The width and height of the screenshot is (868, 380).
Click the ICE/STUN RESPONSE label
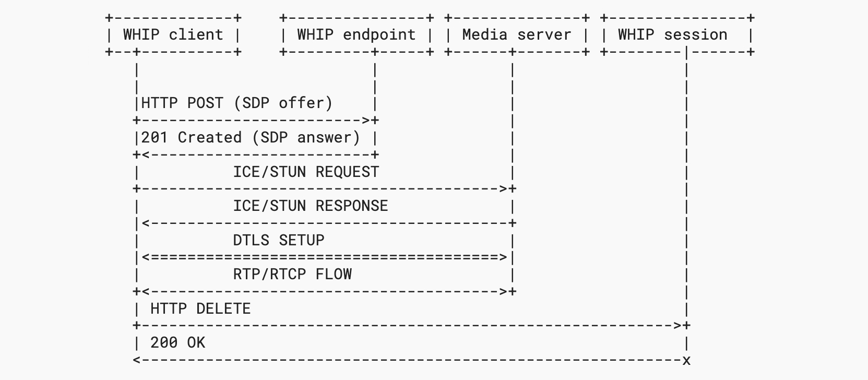(x=310, y=206)
